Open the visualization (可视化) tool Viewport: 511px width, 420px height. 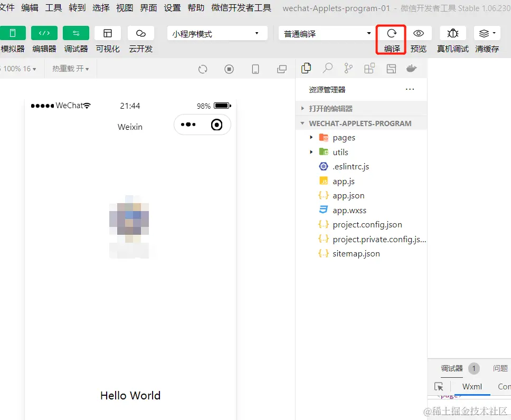pyautogui.click(x=108, y=33)
